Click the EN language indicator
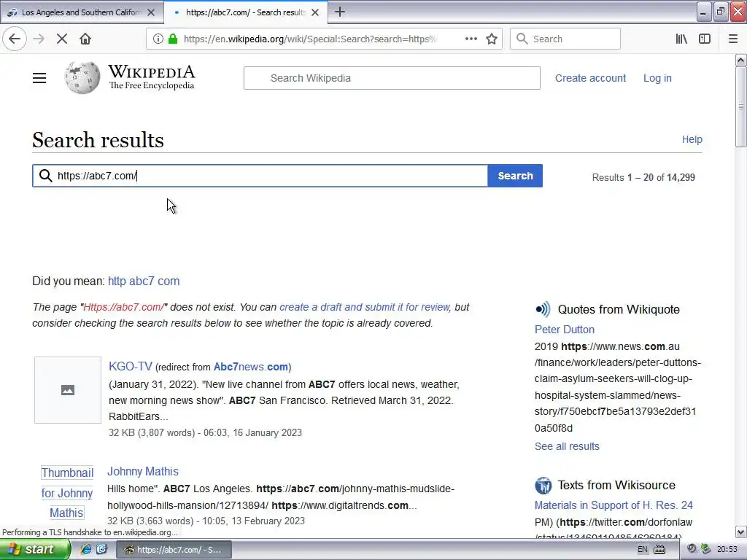This screenshot has height=560, width=747. (x=642, y=550)
